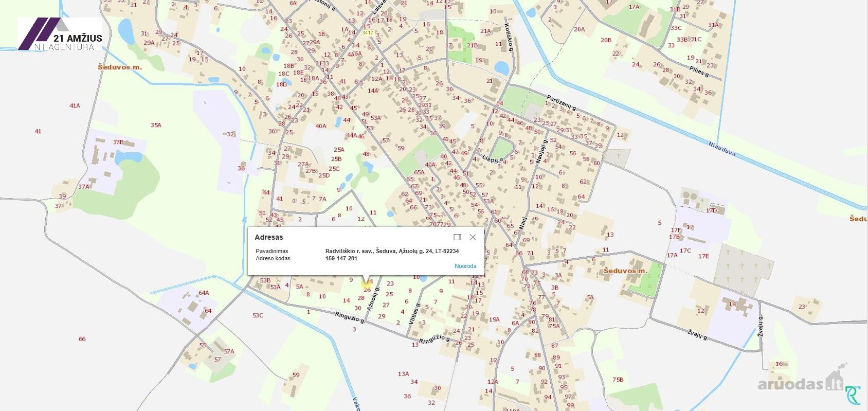Select house number 53C on the map

click(x=258, y=315)
